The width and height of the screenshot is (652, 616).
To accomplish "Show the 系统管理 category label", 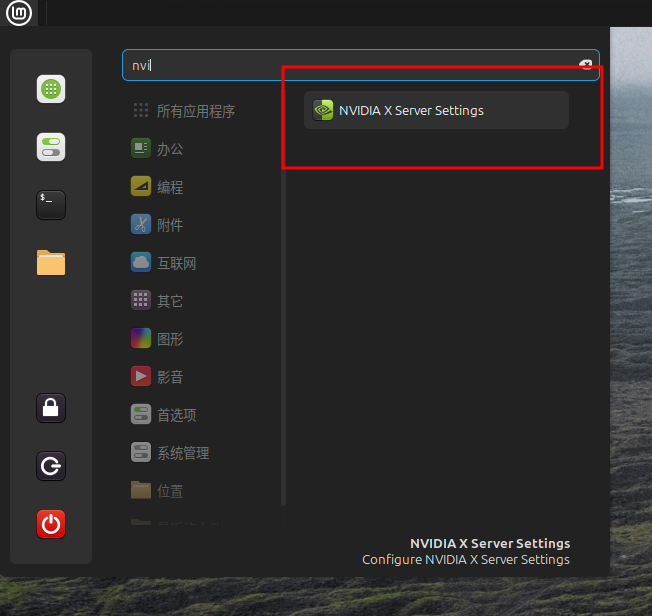I will pyautogui.click(x=183, y=453).
